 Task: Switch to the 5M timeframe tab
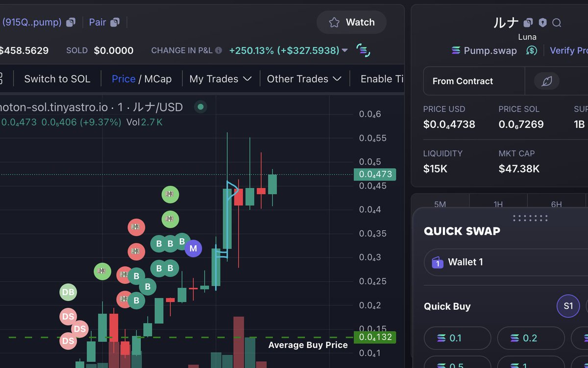pyautogui.click(x=440, y=204)
